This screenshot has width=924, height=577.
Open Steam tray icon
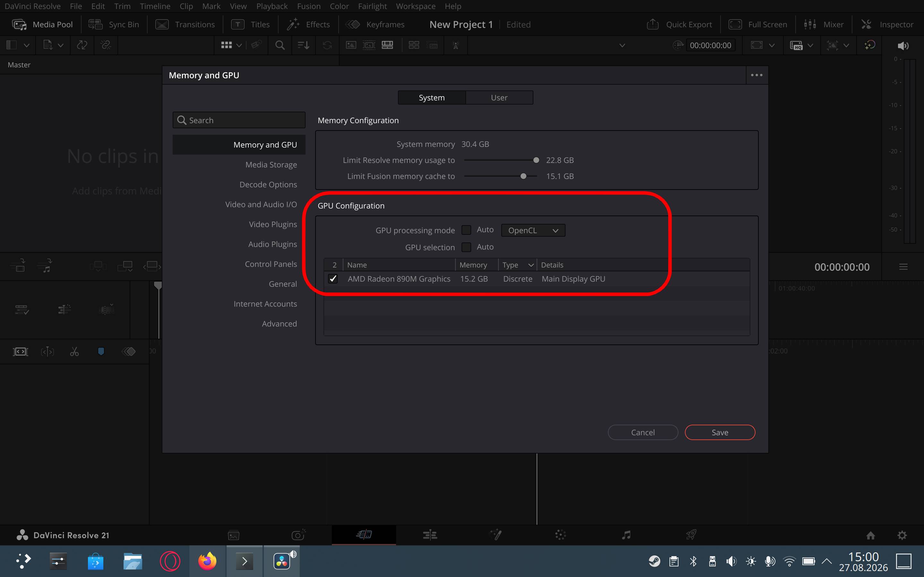tap(654, 561)
